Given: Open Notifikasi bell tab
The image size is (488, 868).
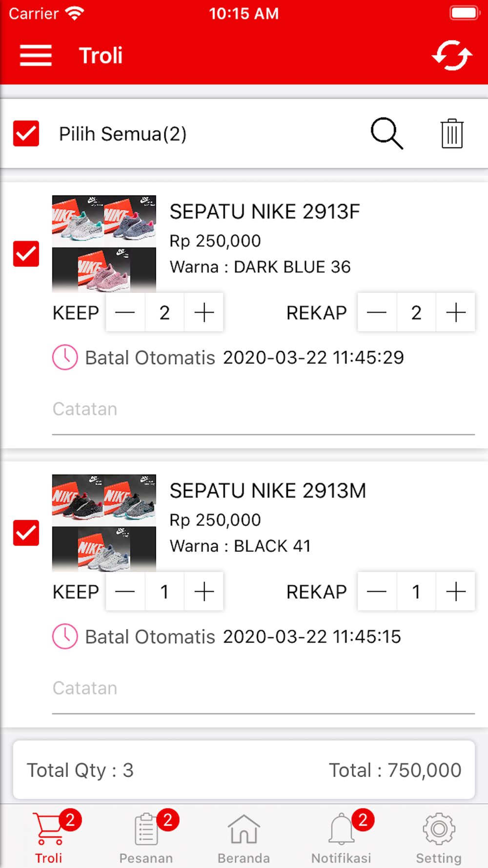Looking at the screenshot, I should [342, 837].
